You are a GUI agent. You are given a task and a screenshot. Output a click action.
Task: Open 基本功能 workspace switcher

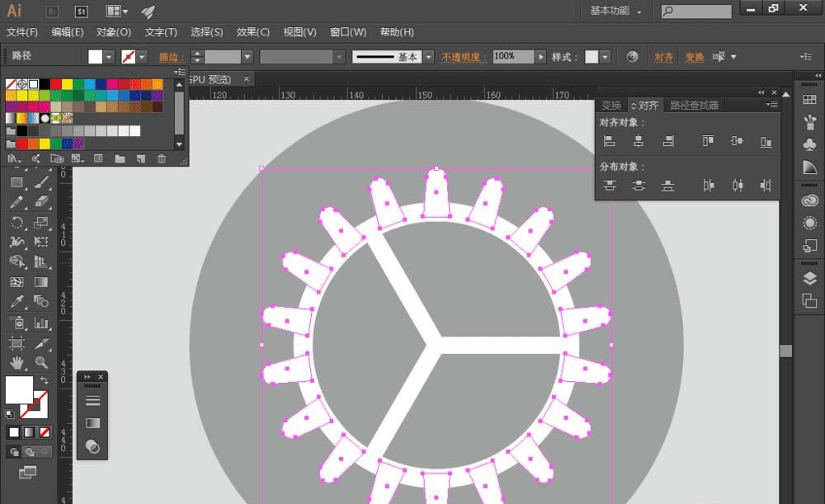pyautogui.click(x=615, y=11)
